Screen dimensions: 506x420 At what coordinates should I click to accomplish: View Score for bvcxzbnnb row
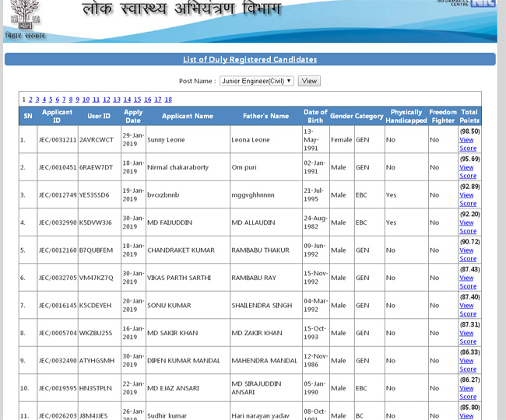point(468,199)
